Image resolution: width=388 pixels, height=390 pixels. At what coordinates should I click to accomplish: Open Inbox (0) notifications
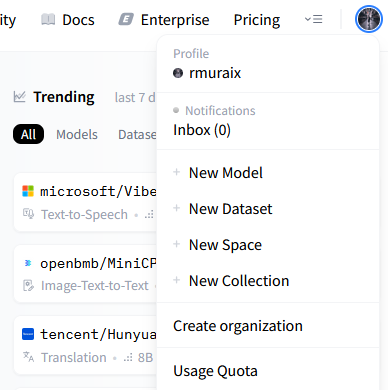click(202, 130)
